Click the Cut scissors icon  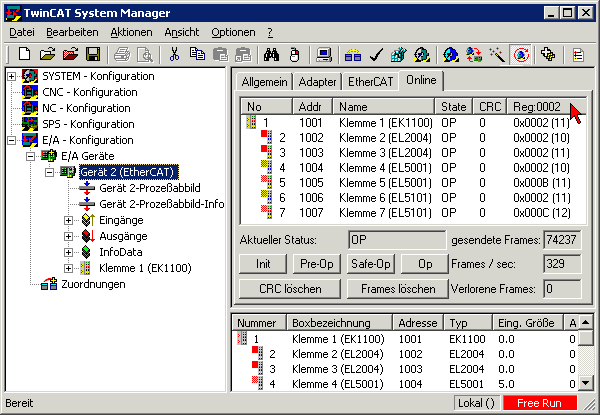tap(174, 54)
